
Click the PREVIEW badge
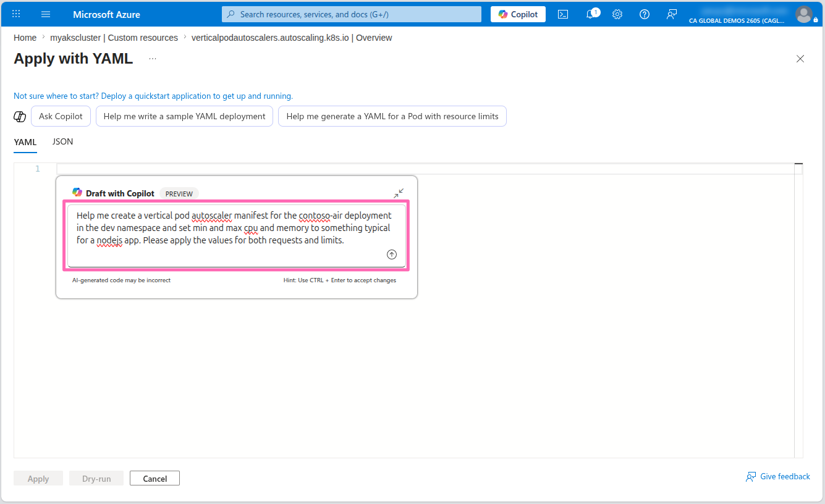(x=179, y=193)
